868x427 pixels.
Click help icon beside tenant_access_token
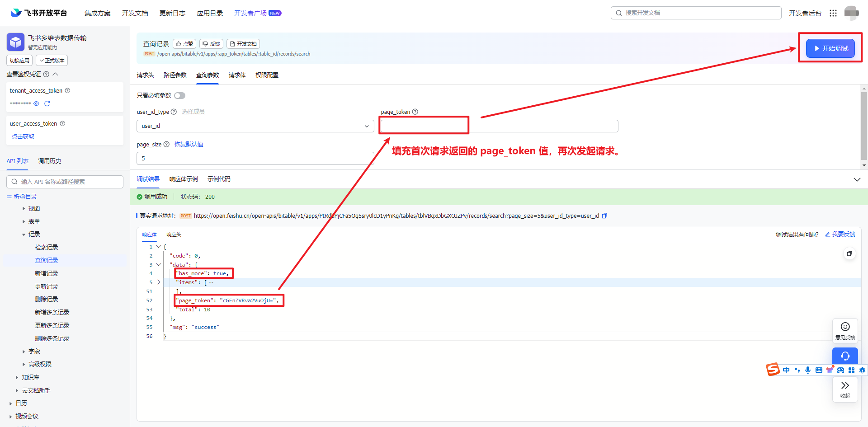tap(67, 90)
